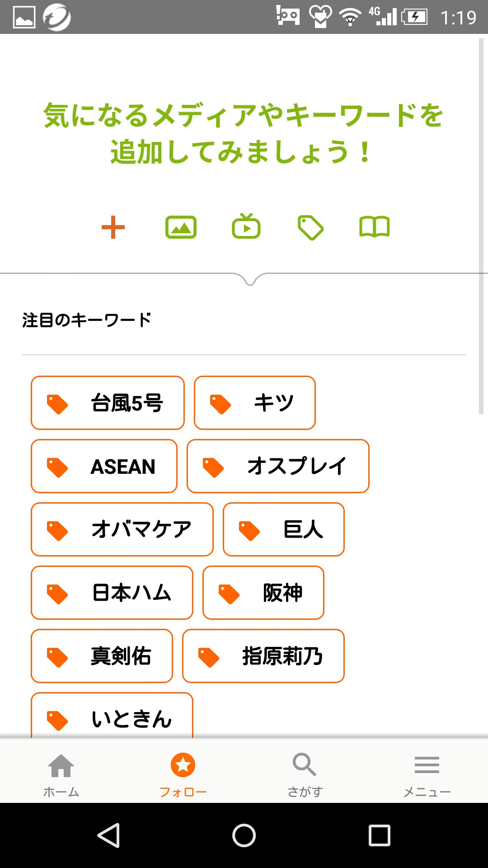Image resolution: width=488 pixels, height=868 pixels.
Task: Select the image media category icon
Action: 181,227
